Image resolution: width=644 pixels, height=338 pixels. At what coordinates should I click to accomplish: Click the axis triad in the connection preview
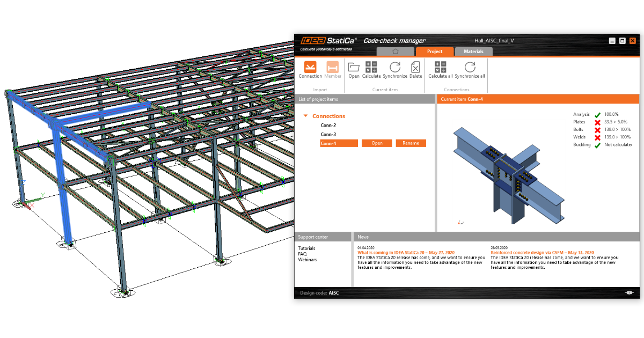point(461,222)
